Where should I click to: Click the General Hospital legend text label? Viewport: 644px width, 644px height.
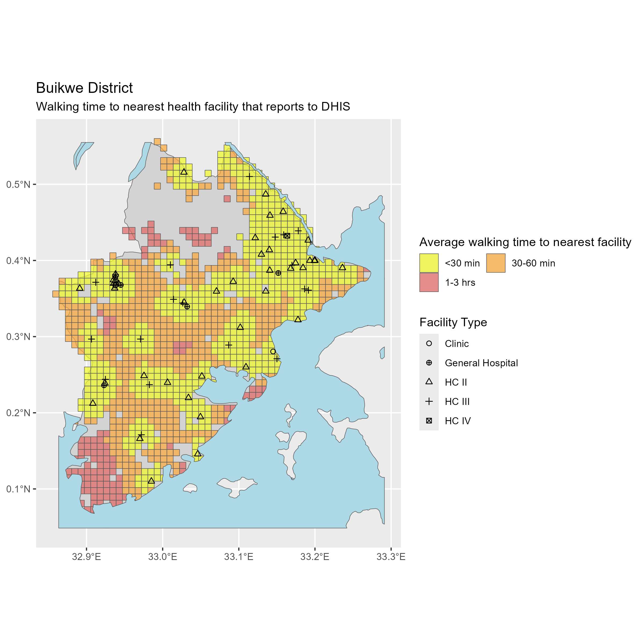[481, 363]
